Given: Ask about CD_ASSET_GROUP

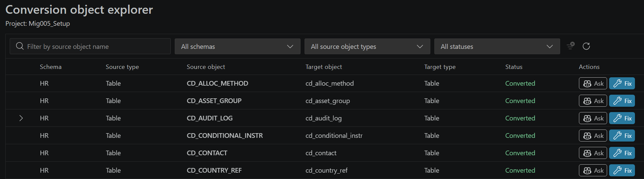Looking at the screenshot, I should tap(593, 101).
